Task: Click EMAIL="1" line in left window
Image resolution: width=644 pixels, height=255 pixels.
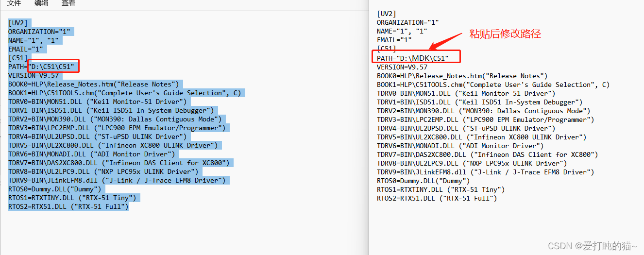Action: (25, 49)
